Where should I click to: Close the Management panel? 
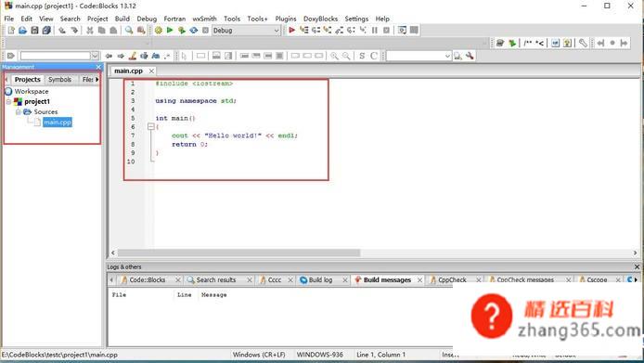click(x=98, y=67)
